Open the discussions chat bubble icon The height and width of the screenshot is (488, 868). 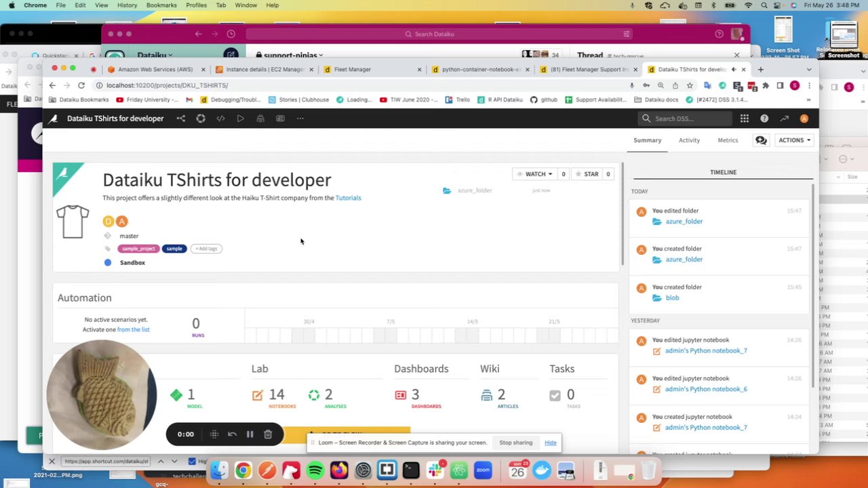click(761, 140)
